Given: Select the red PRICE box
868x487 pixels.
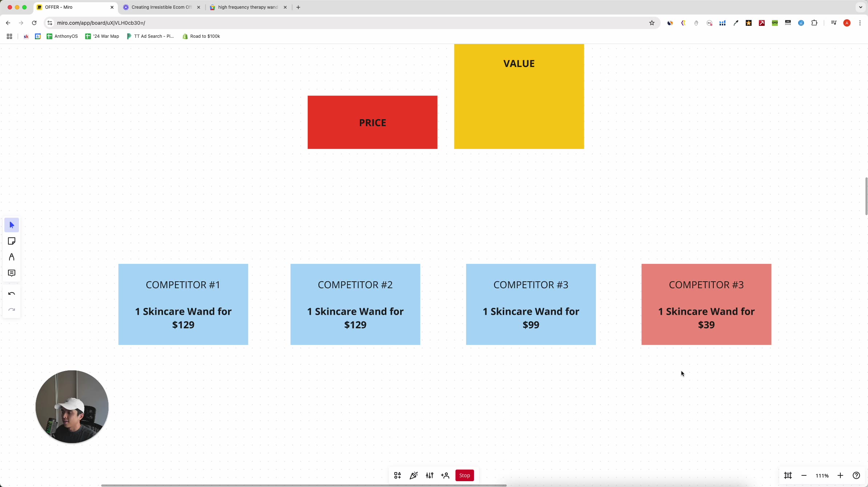Looking at the screenshot, I should [373, 122].
